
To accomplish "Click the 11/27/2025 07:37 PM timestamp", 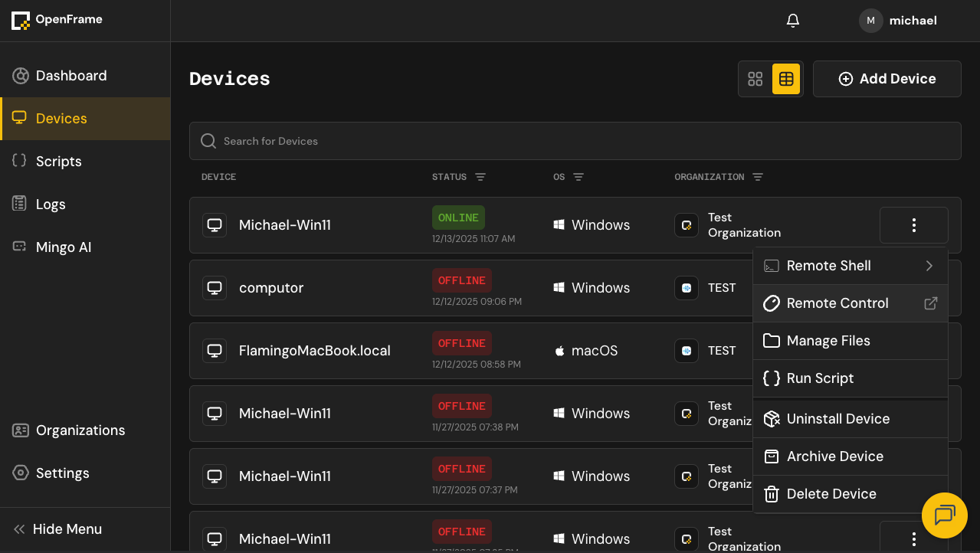I will (474, 490).
